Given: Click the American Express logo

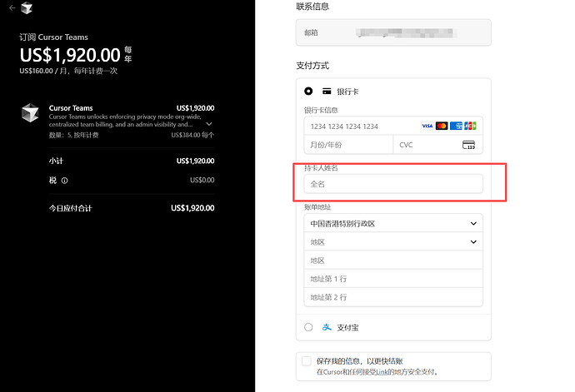Looking at the screenshot, I should point(456,126).
